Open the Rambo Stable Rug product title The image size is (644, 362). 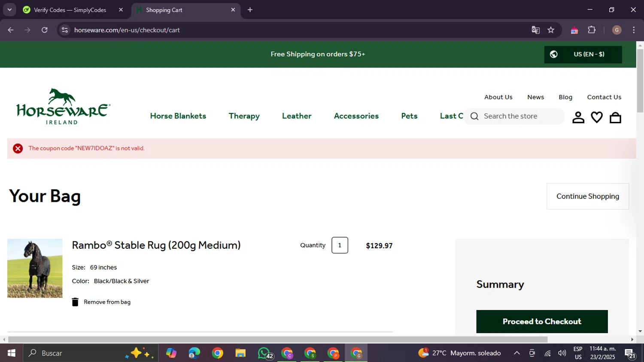coord(156,245)
